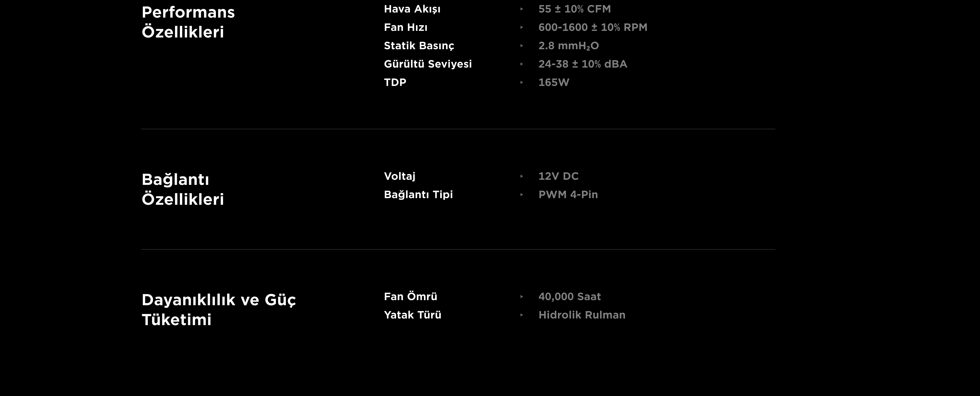Click the PWM 4-Pin connection value
Image resolution: width=980 pixels, height=396 pixels.
coord(568,195)
